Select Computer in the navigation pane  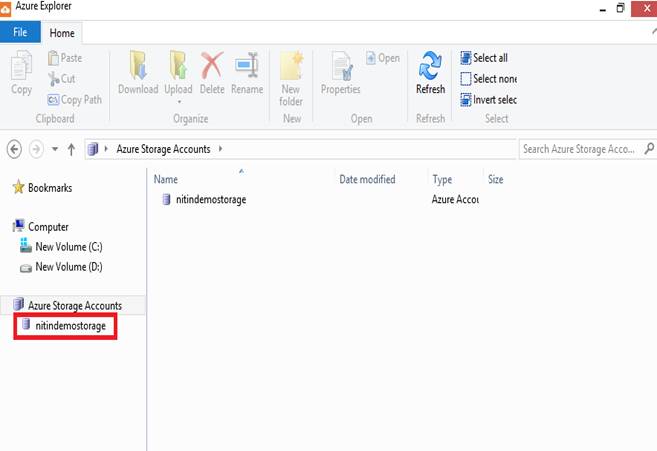[41, 226]
